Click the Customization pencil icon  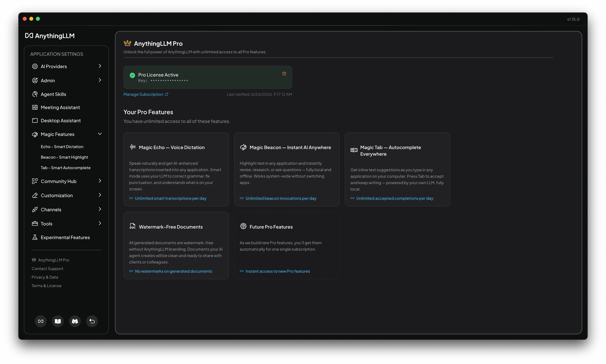35,195
